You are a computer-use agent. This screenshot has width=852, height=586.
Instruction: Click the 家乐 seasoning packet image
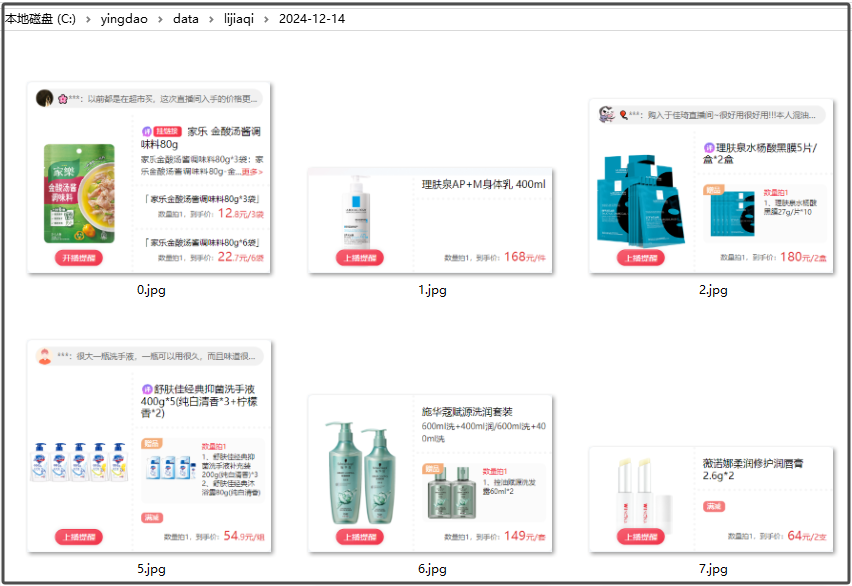click(x=79, y=194)
